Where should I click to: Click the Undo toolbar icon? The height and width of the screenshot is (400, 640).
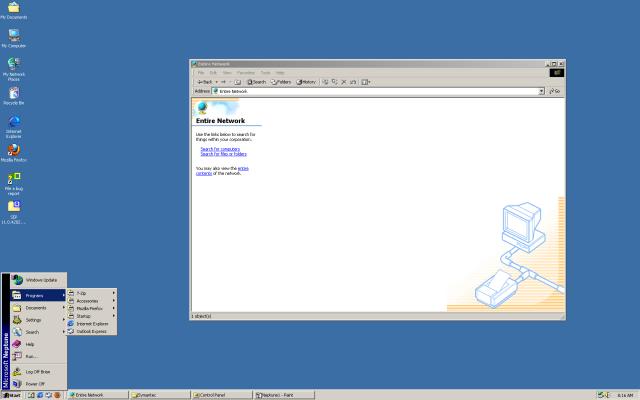click(x=353, y=82)
